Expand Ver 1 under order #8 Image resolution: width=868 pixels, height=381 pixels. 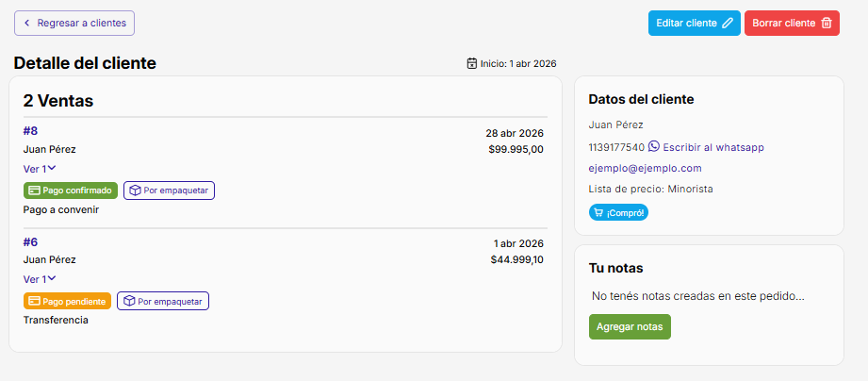point(40,169)
